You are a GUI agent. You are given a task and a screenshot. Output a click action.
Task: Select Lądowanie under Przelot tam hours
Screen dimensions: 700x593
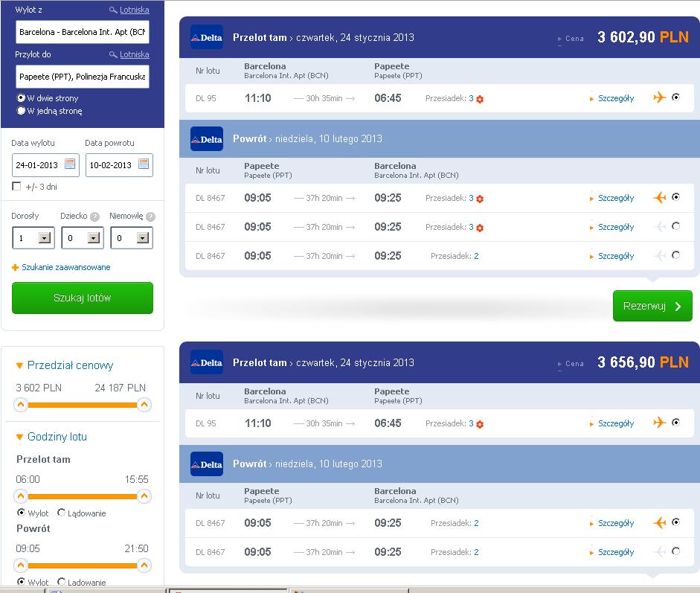(x=61, y=512)
